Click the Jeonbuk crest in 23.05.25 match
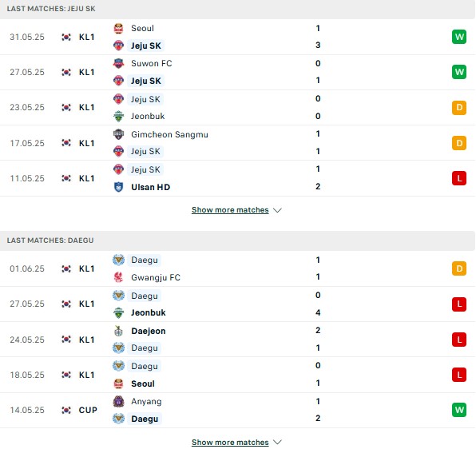The width and height of the screenshot is (476, 457). pos(118,117)
